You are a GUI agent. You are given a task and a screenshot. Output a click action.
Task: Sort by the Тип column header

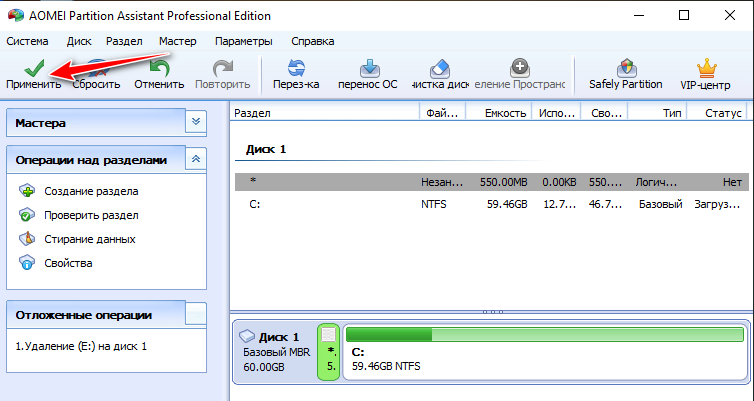point(657,113)
